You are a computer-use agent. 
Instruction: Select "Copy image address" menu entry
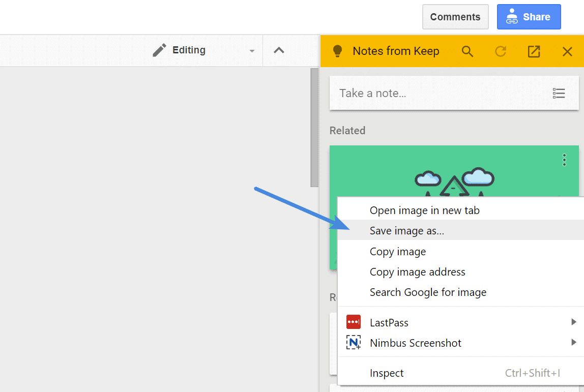[417, 272]
